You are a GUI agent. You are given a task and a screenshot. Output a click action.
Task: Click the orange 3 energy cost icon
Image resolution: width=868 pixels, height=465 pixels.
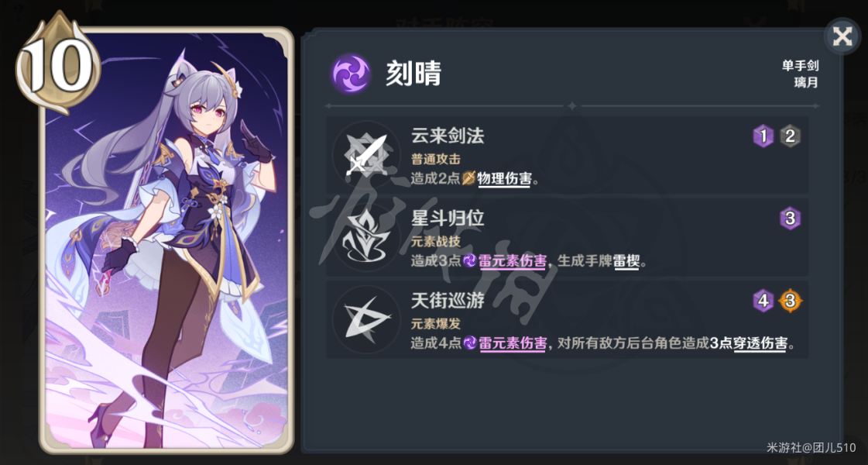[790, 301]
